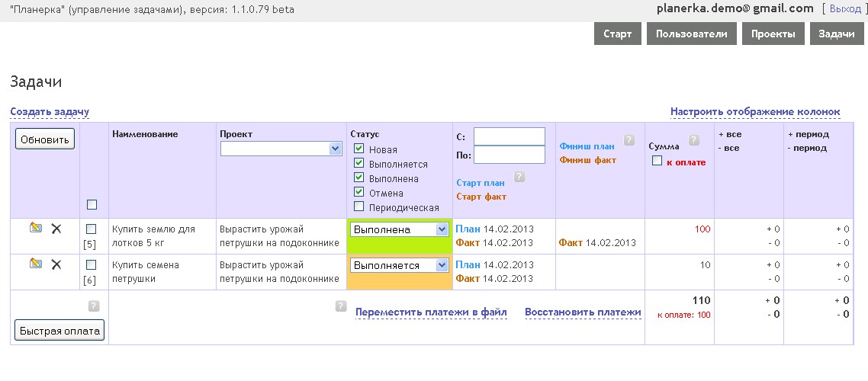Open the Проект filter dropdown

point(281,149)
